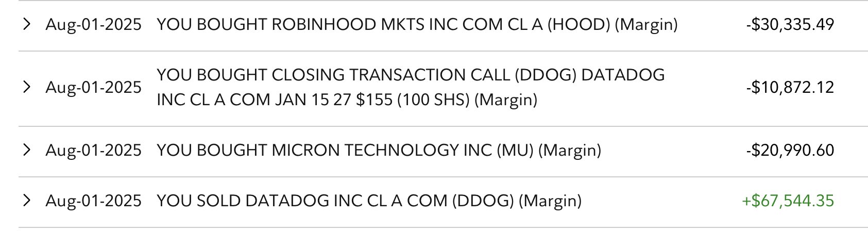
Task: Click the (Margin) label on the Datadog sale row
Action: point(550,200)
